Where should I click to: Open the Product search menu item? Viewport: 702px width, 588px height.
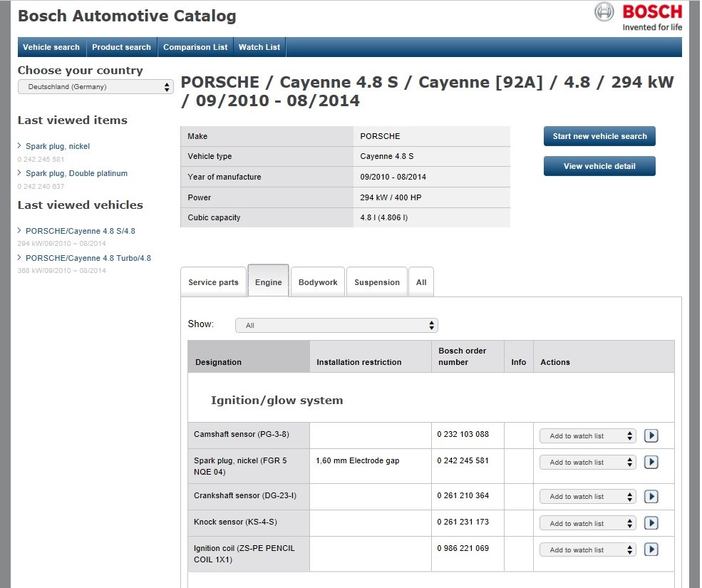(x=121, y=47)
